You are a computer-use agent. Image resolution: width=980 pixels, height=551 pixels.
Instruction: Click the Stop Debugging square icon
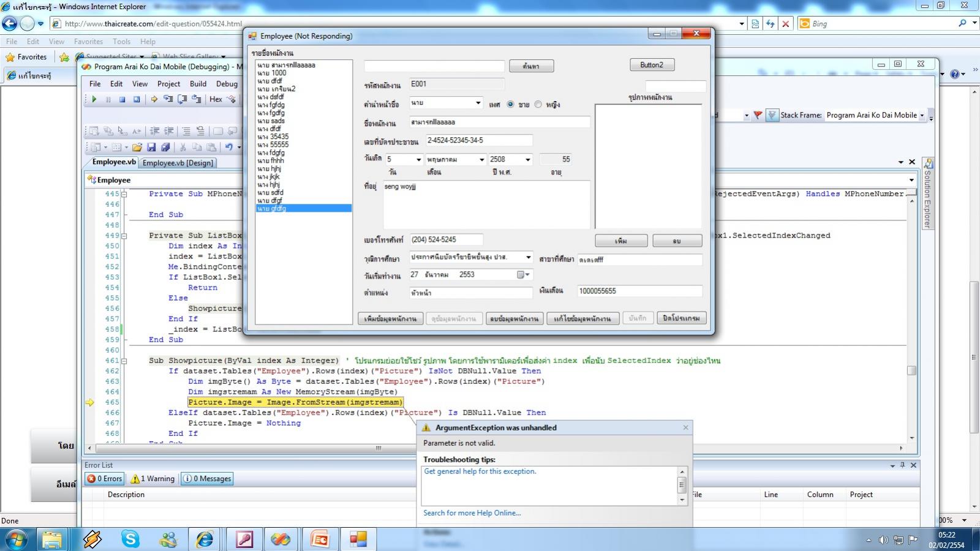point(122,99)
